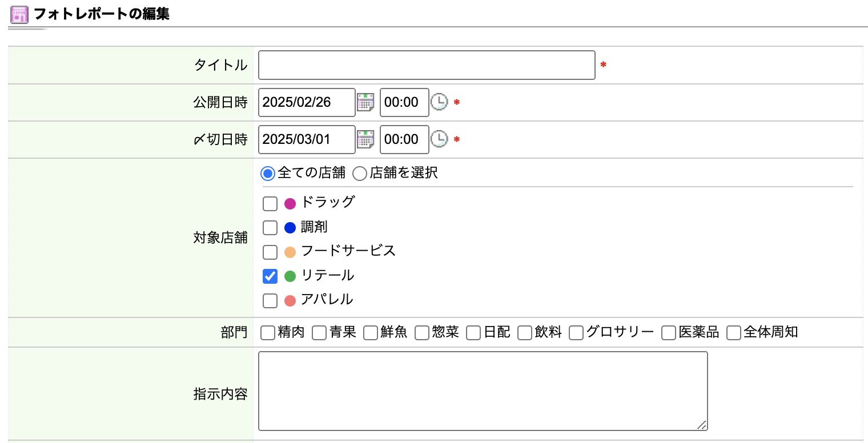Open calendar picker for 〆切日時 date

365,139
